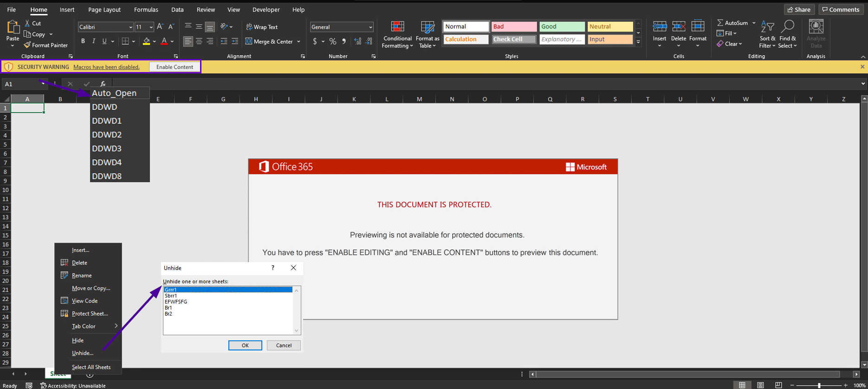The height and width of the screenshot is (389, 868).
Task: Click the Format Painter brush
Action: click(27, 45)
